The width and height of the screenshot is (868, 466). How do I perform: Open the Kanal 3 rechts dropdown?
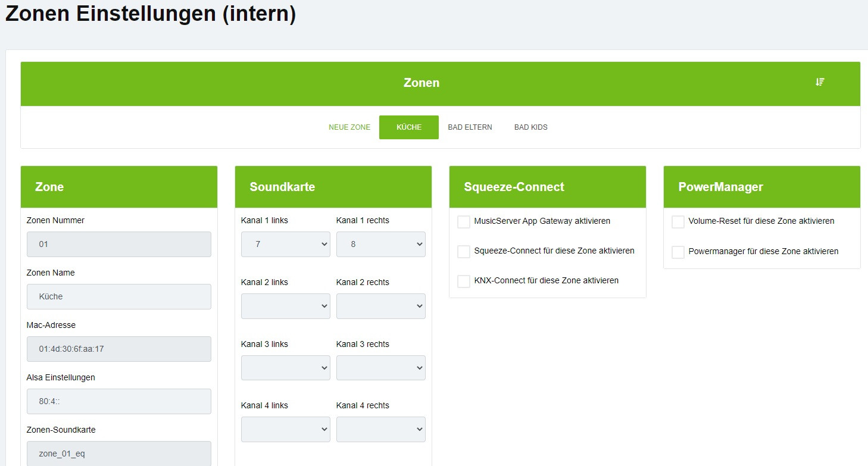coord(381,368)
